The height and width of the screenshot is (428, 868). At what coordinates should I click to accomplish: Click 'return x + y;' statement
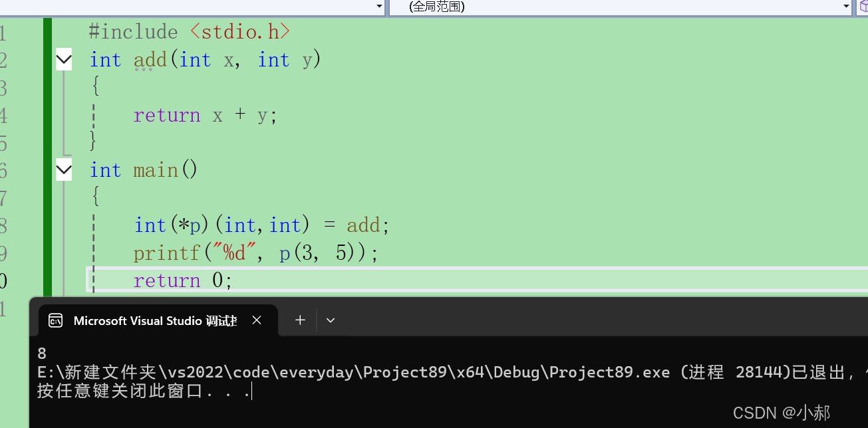(x=205, y=115)
